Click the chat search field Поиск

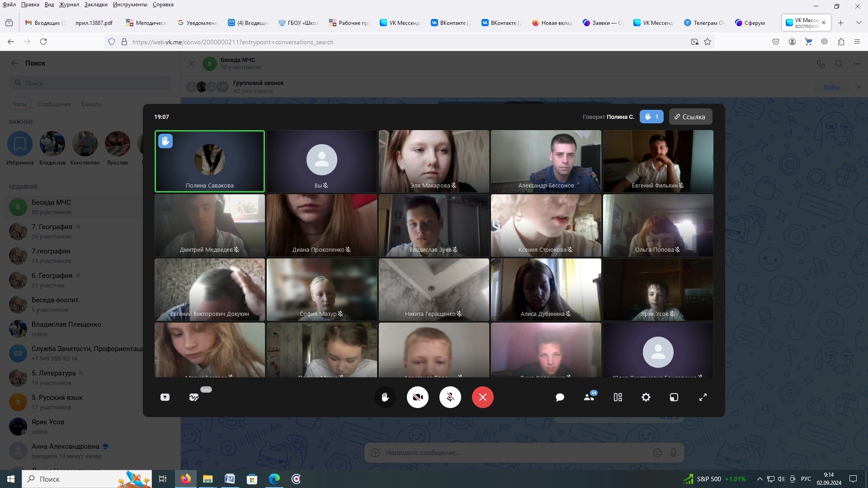point(90,83)
